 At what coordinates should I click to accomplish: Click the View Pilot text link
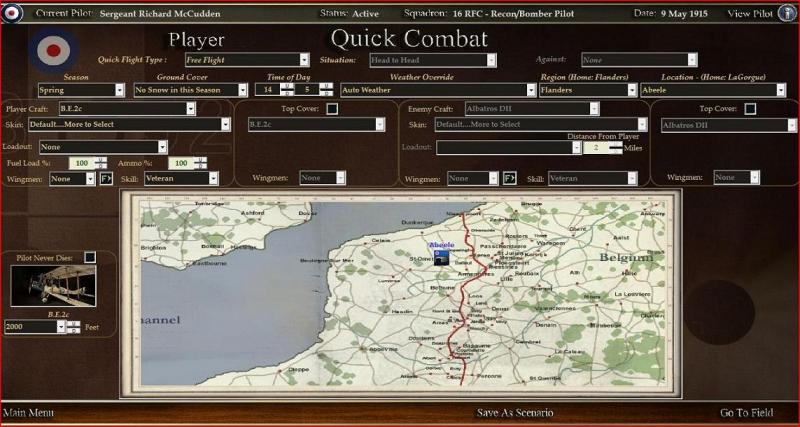coord(750,14)
